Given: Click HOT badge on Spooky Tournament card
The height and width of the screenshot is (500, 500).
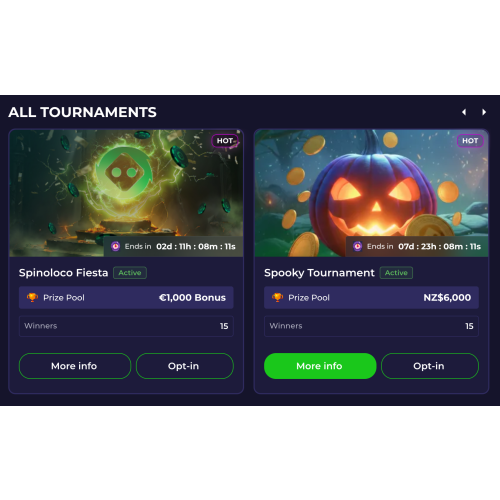Looking at the screenshot, I should click(470, 141).
